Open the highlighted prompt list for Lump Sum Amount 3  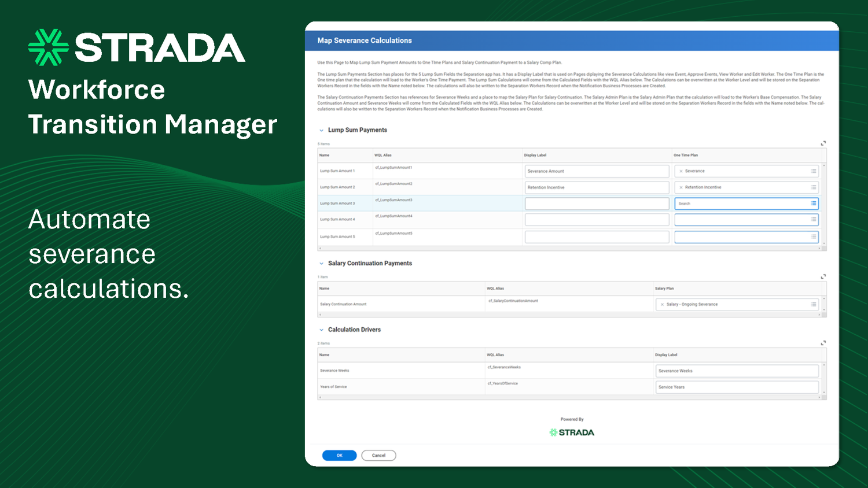(x=812, y=204)
